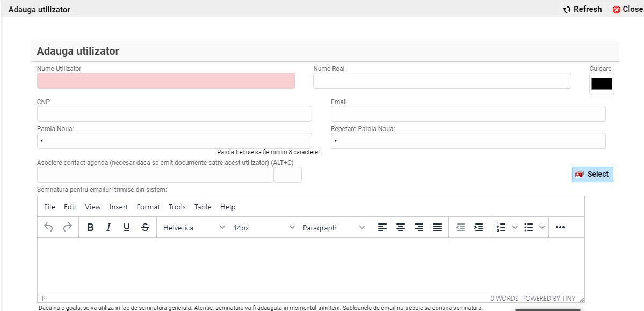The height and width of the screenshot is (311, 644).
Task: Open the Helvetica font family dropdown
Action: (x=194, y=228)
